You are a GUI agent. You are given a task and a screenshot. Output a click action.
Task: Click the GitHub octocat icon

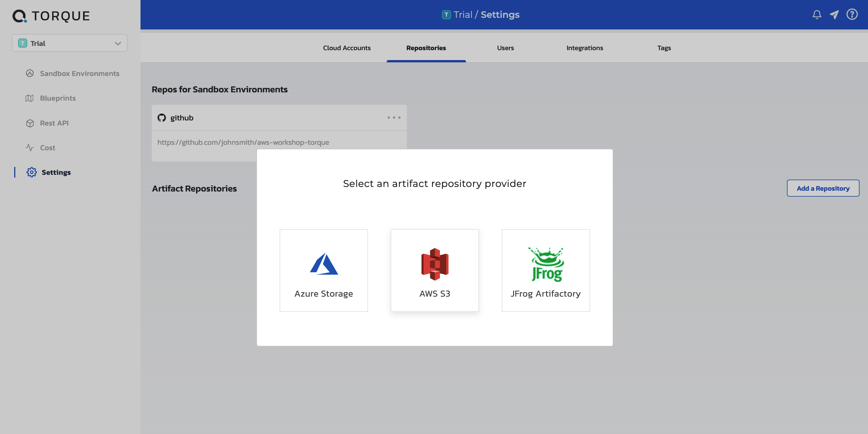[x=162, y=118]
